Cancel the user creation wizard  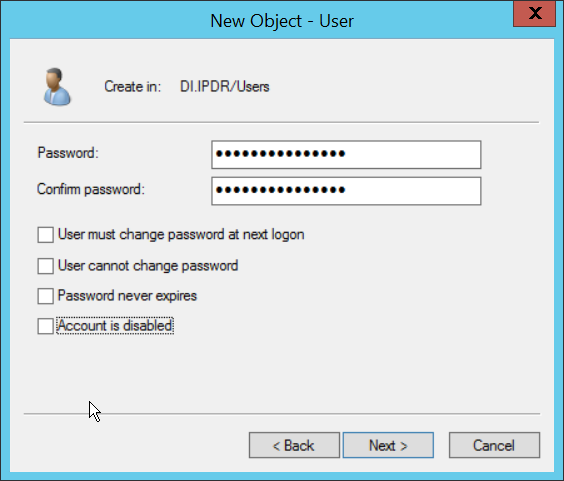pyautogui.click(x=494, y=445)
